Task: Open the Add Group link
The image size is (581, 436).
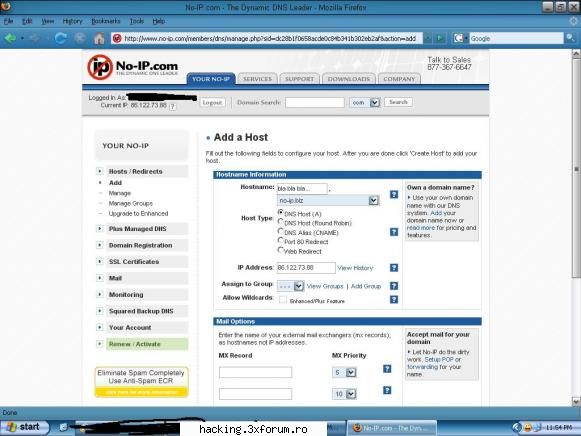Action: 366,286
